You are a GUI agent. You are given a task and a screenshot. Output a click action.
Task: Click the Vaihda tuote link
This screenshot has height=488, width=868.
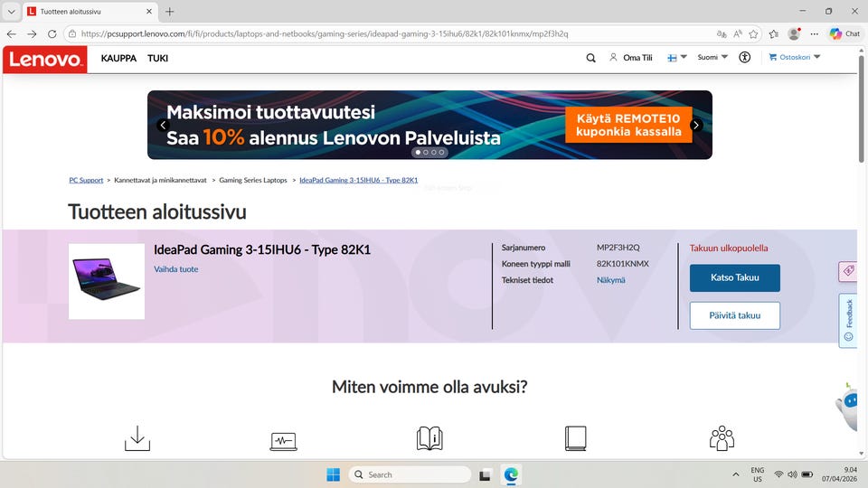point(176,269)
